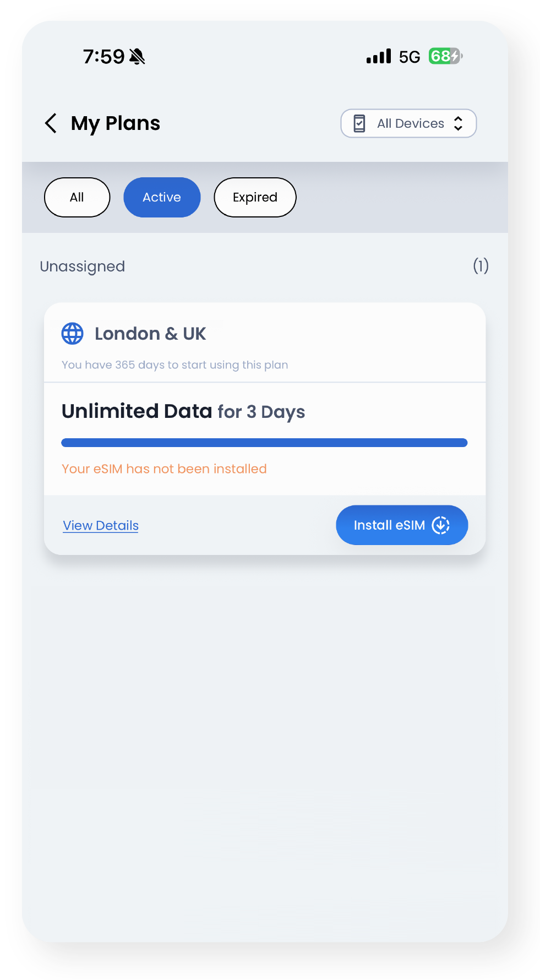Tap the download icon inside Install eSIM
540x980 pixels.
tap(441, 525)
